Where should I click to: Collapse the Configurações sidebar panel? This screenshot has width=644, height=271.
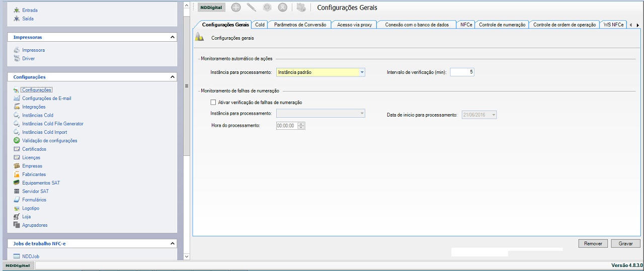(173, 77)
